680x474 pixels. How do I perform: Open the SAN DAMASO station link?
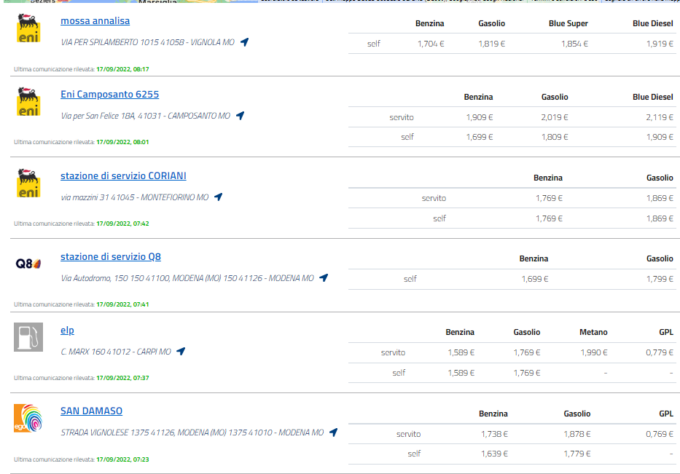92,411
